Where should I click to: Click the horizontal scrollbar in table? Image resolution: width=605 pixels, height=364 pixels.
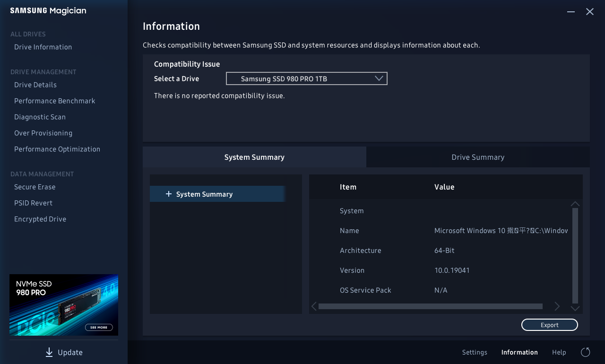(430, 306)
